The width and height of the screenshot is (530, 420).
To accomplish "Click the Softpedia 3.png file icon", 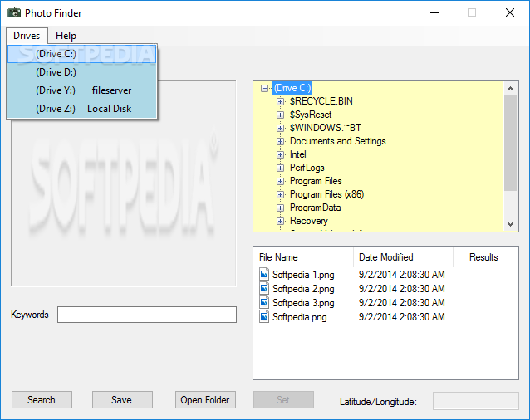I will coord(264,302).
